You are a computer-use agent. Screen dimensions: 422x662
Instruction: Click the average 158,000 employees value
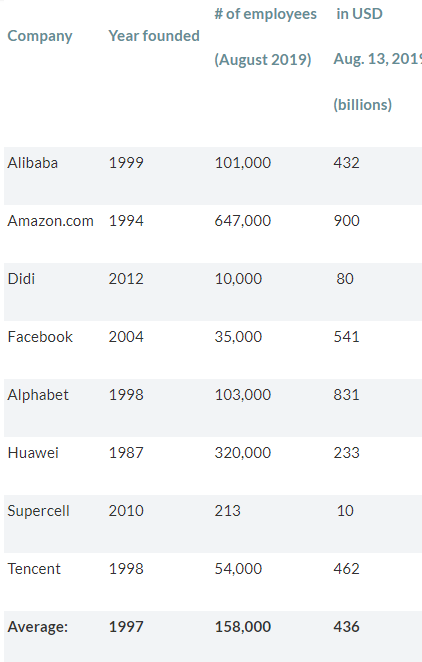pyautogui.click(x=243, y=627)
